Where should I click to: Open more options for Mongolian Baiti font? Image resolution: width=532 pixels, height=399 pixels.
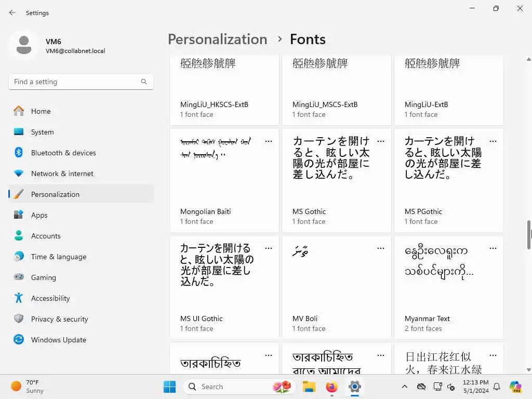tap(269, 141)
